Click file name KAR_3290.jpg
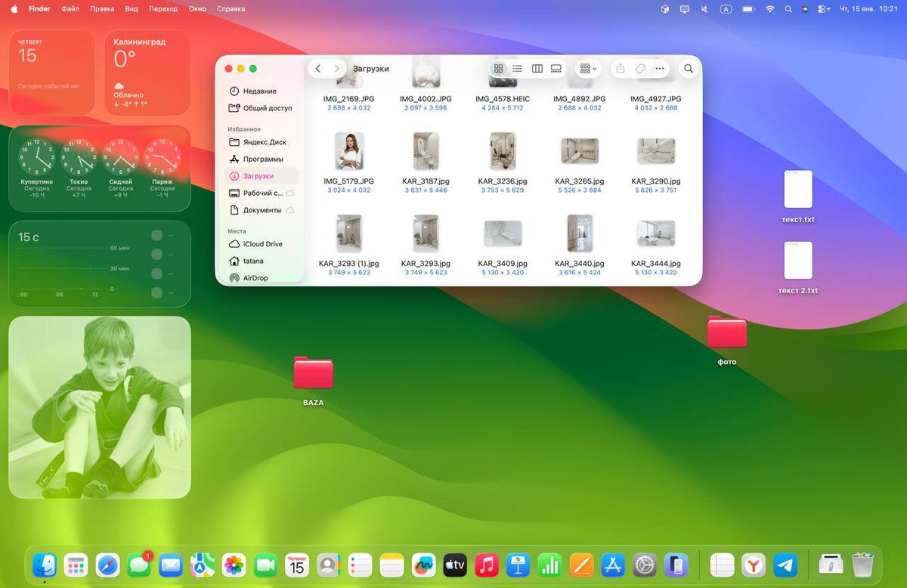This screenshot has height=588, width=907. 656,181
